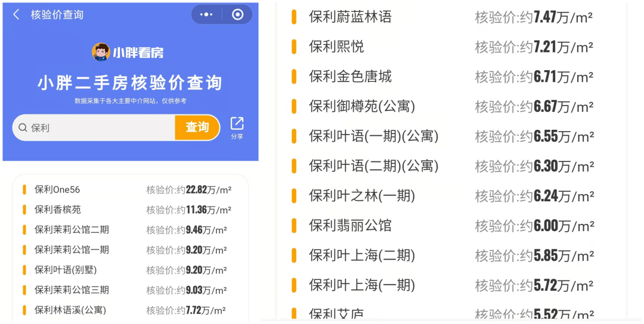Image resolution: width=644 pixels, height=324 pixels.
Task: Close mini program via circle target icon
Action: 237,15
